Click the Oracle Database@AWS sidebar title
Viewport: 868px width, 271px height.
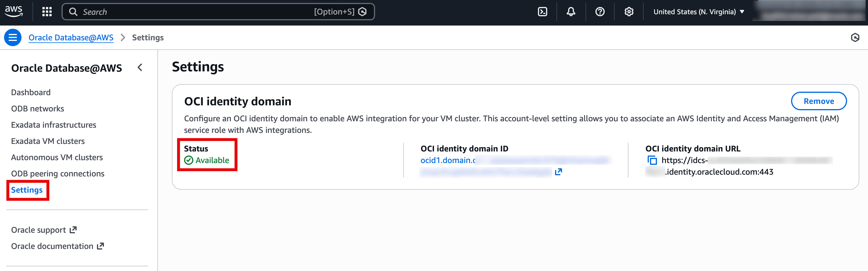point(67,68)
